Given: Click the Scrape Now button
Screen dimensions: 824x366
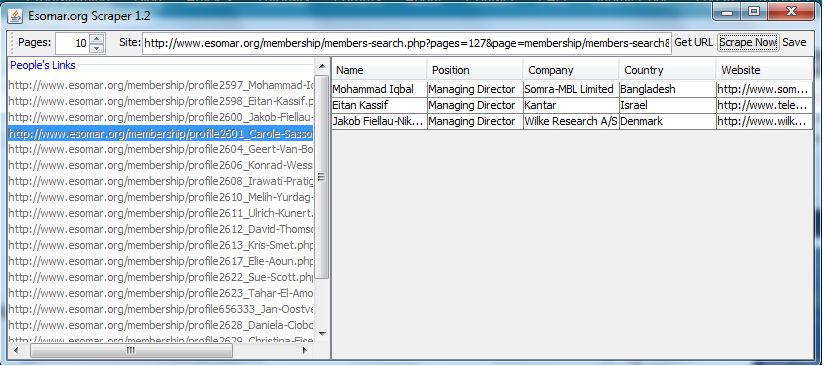Looking at the screenshot, I should [748, 43].
